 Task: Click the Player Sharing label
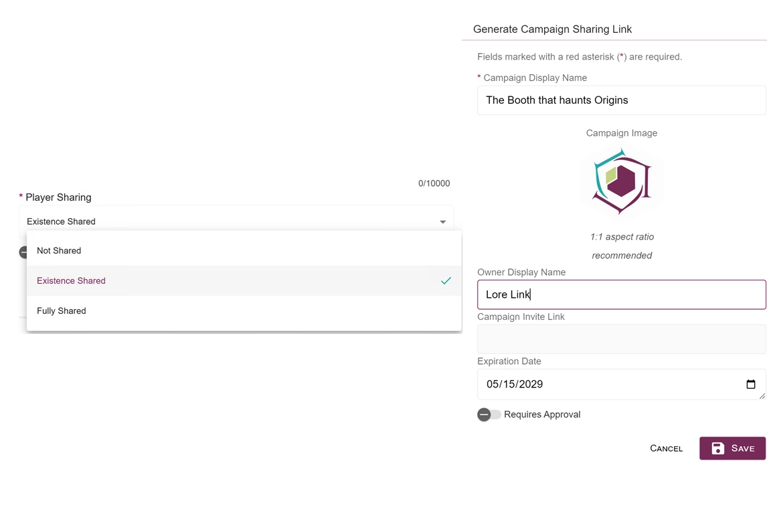click(58, 197)
